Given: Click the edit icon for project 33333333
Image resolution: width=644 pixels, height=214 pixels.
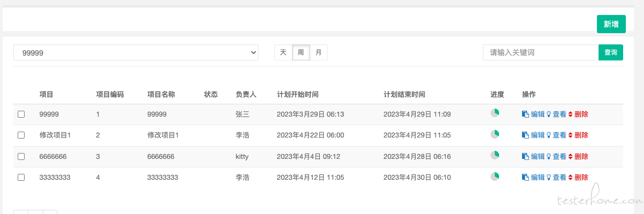Looking at the screenshot, I should [x=525, y=177].
